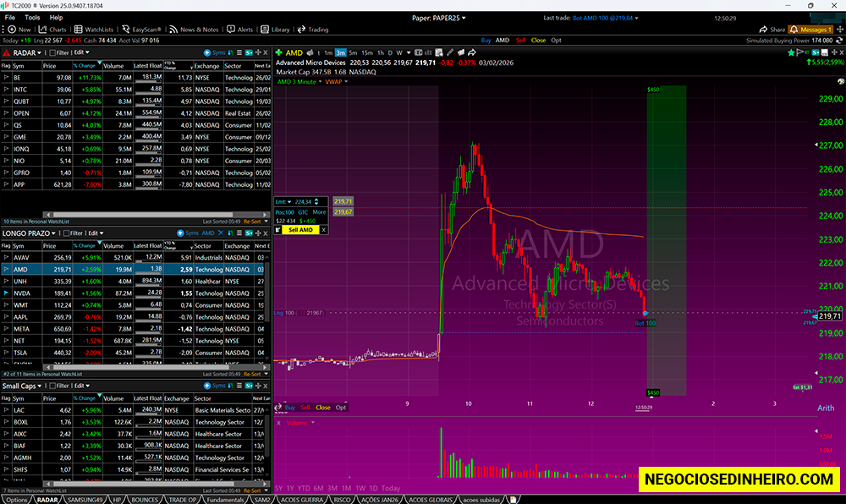This screenshot has height=504, width=846.
Task: Click the sort arrows icon in RADAR header
Action: [x=230, y=52]
